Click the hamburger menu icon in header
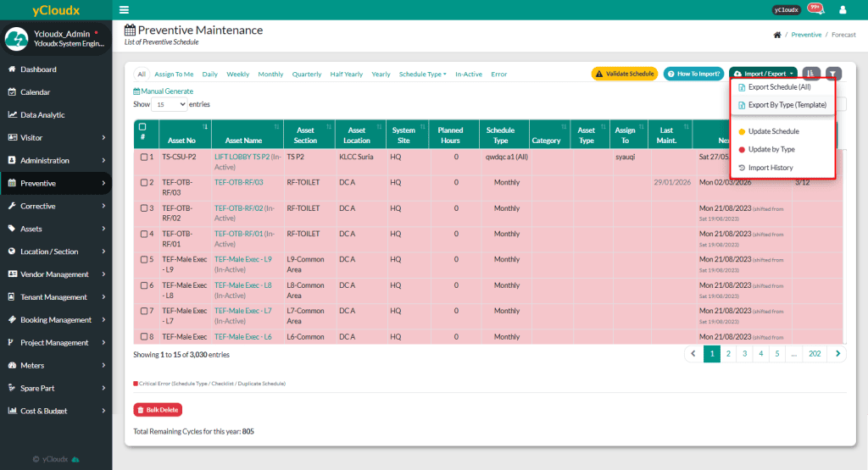The width and height of the screenshot is (868, 470). pyautogui.click(x=125, y=10)
